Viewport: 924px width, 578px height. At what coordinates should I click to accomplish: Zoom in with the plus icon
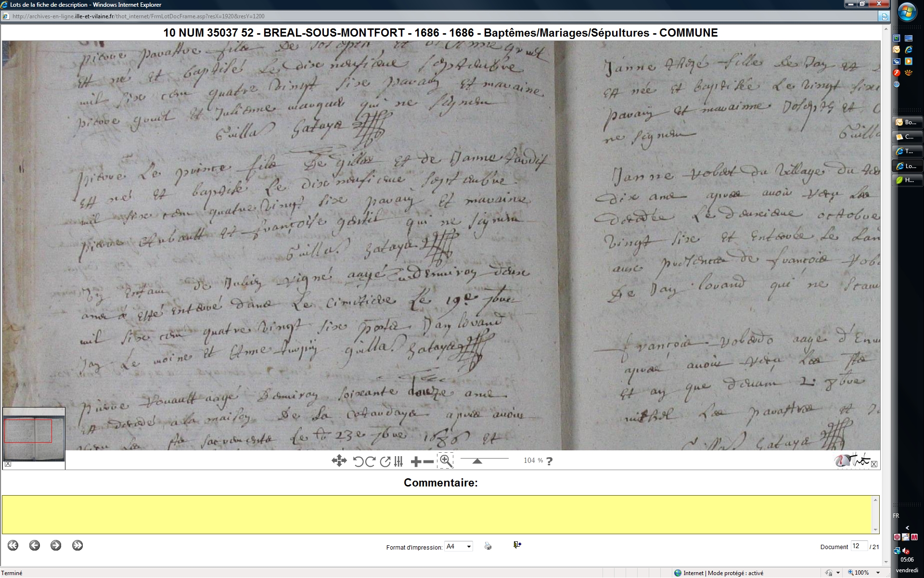click(x=416, y=461)
